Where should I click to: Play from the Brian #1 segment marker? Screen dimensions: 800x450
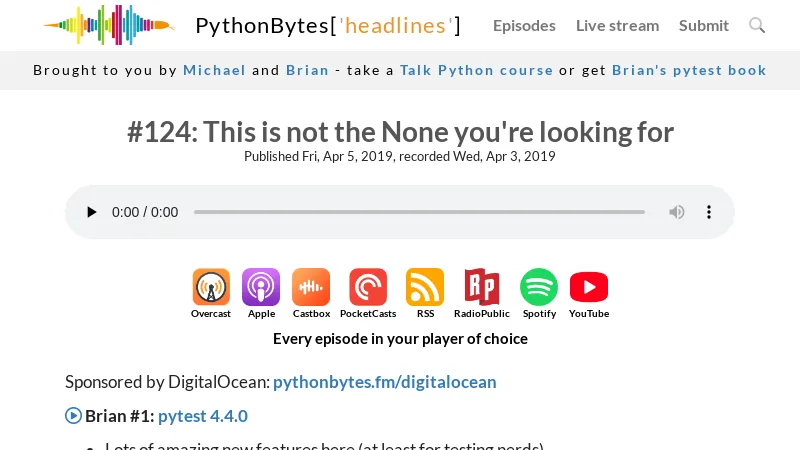click(x=73, y=416)
